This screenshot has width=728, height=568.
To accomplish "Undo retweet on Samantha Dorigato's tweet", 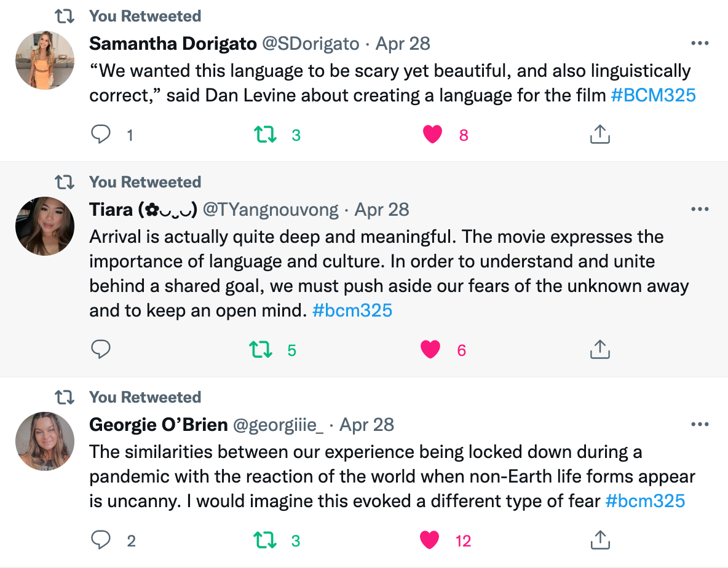I will pyautogui.click(x=266, y=134).
